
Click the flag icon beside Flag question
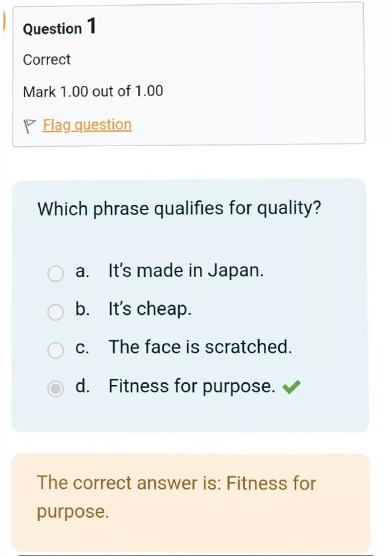tap(29, 126)
